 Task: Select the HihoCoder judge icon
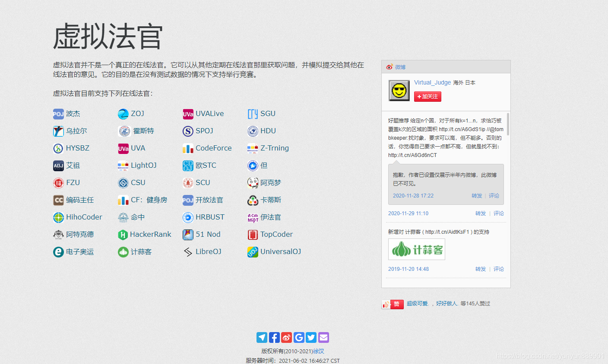(x=58, y=217)
